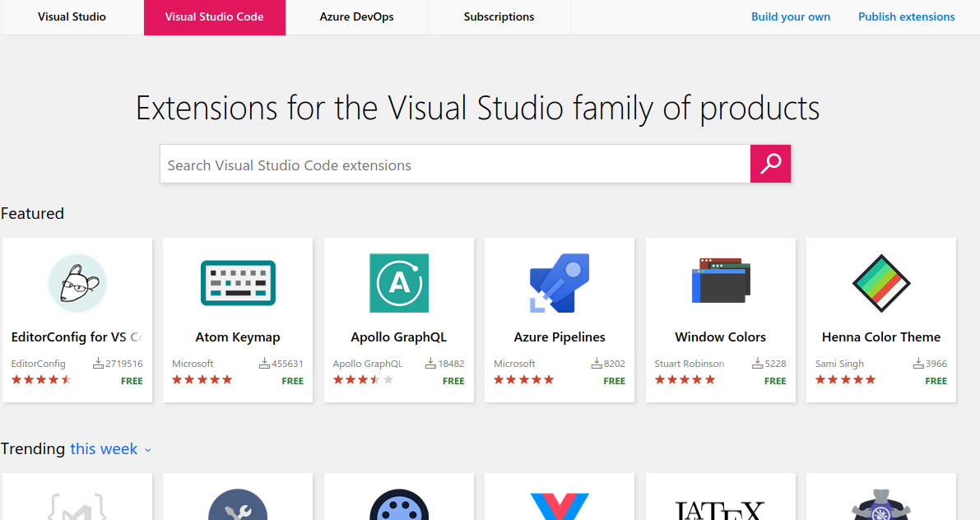Click FREE label on Atom Keymap card
The width and height of the screenshot is (980, 520).
point(292,381)
